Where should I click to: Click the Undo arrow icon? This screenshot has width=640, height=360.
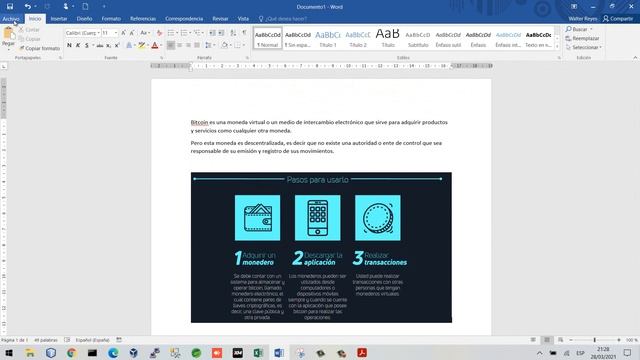click(27, 7)
